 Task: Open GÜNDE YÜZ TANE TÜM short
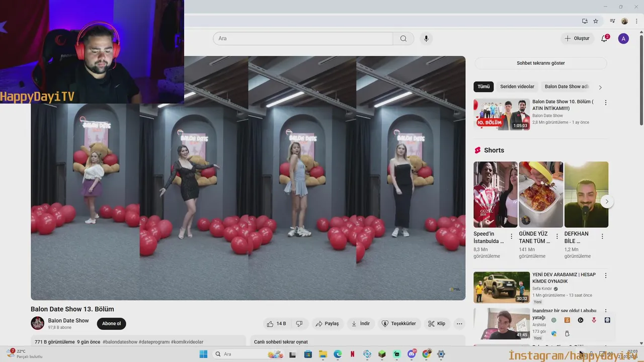tap(541, 195)
